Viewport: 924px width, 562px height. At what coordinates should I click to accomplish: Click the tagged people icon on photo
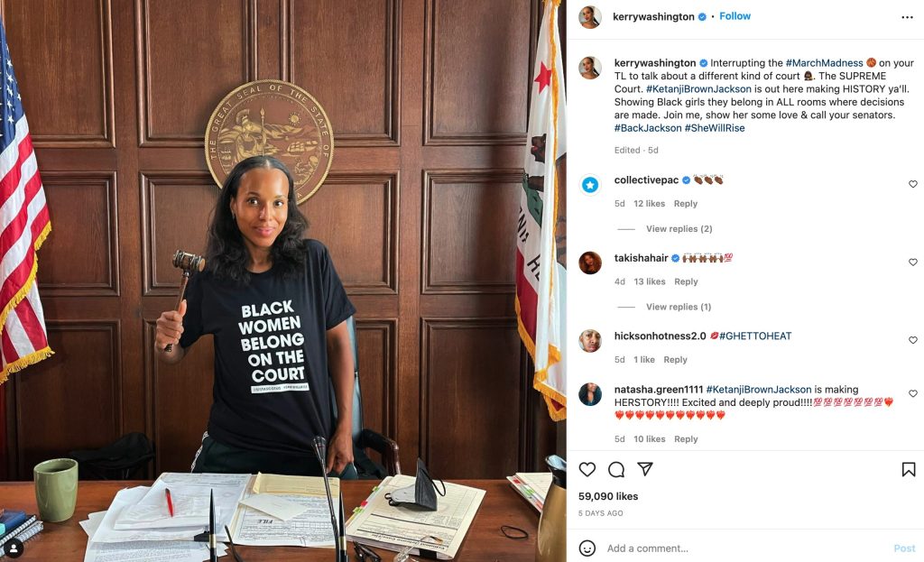tap(14, 548)
